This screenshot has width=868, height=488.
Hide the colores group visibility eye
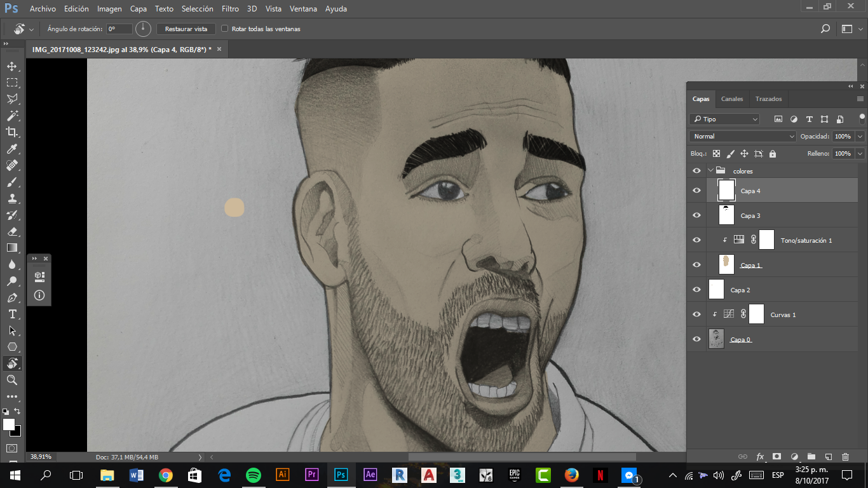696,171
